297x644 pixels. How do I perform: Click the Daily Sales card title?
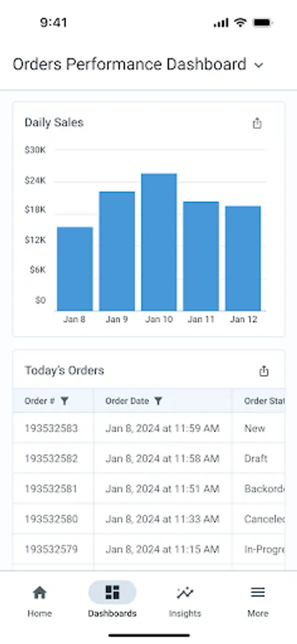coord(54,122)
